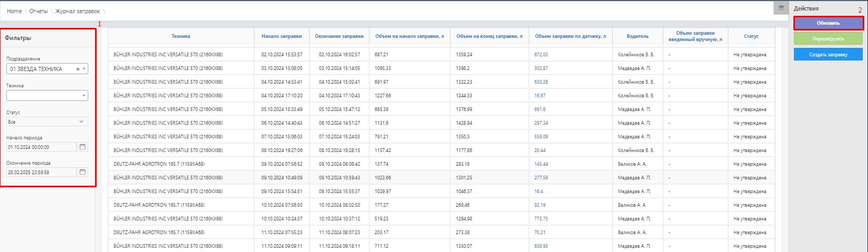The width and height of the screenshot is (868, 252).
Task: Sort by Водитель column header
Action: point(637,36)
